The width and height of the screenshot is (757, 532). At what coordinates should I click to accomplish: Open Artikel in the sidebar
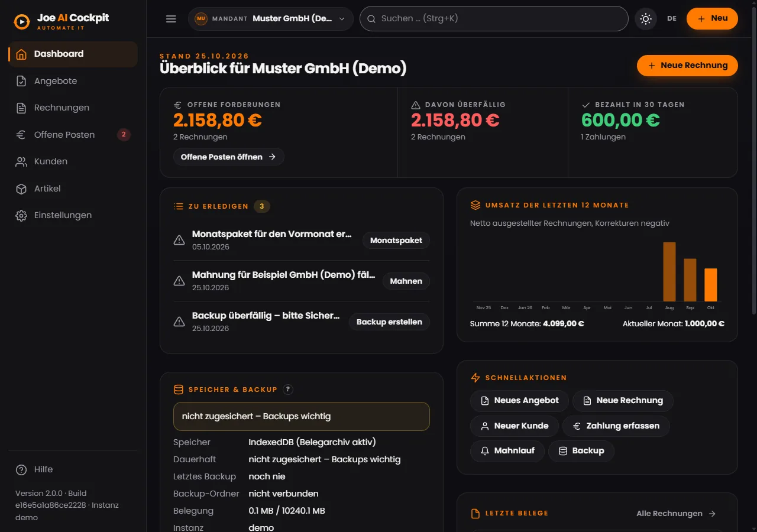pyautogui.click(x=73, y=189)
